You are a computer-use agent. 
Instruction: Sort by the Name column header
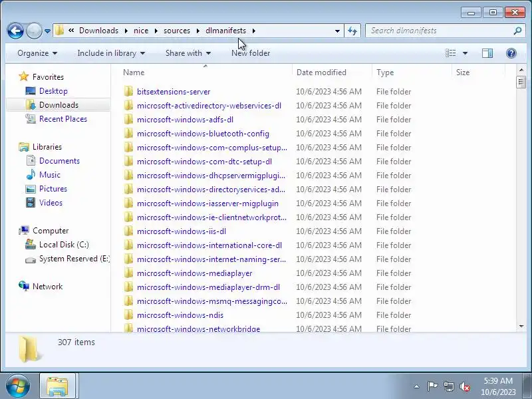pos(205,72)
